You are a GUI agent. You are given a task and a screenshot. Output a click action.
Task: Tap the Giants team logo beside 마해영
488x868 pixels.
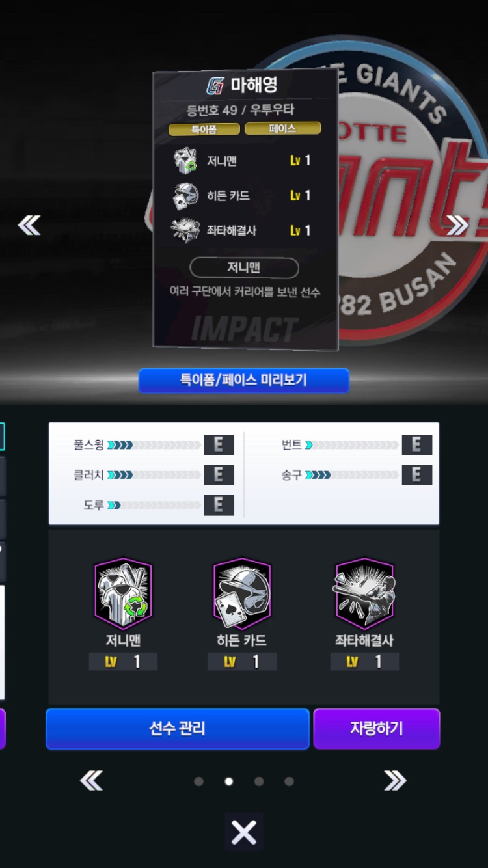tap(215, 85)
